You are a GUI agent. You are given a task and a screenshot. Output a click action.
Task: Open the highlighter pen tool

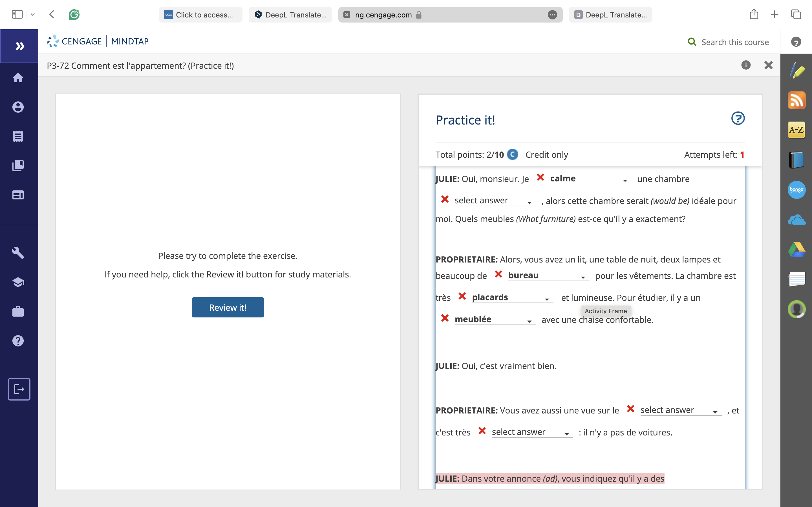pyautogui.click(x=796, y=71)
